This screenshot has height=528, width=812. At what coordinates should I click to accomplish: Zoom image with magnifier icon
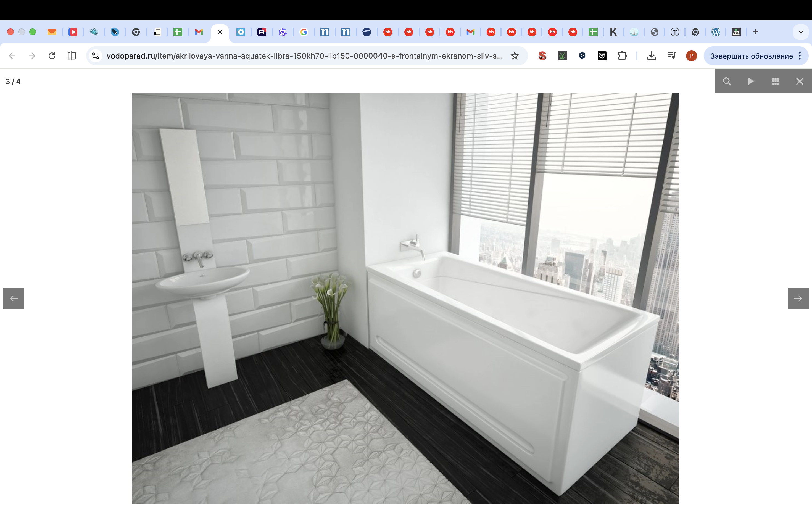pos(727,81)
